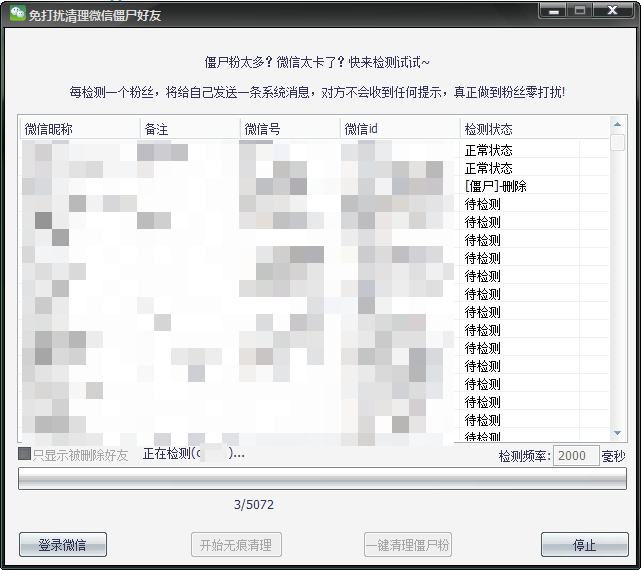The image size is (641, 570).
Task: Click the detection progress bar
Action: 322,478
